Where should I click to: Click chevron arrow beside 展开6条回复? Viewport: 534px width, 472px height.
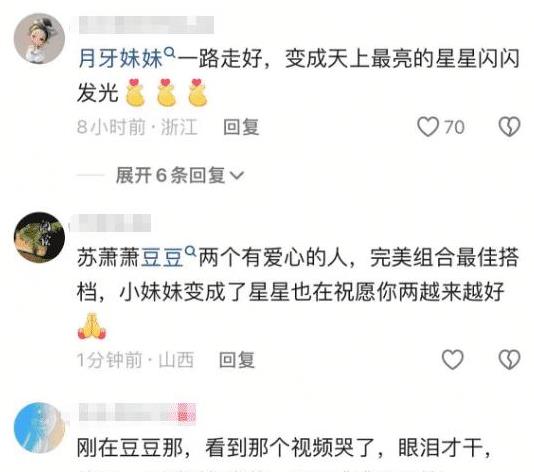[237, 176]
